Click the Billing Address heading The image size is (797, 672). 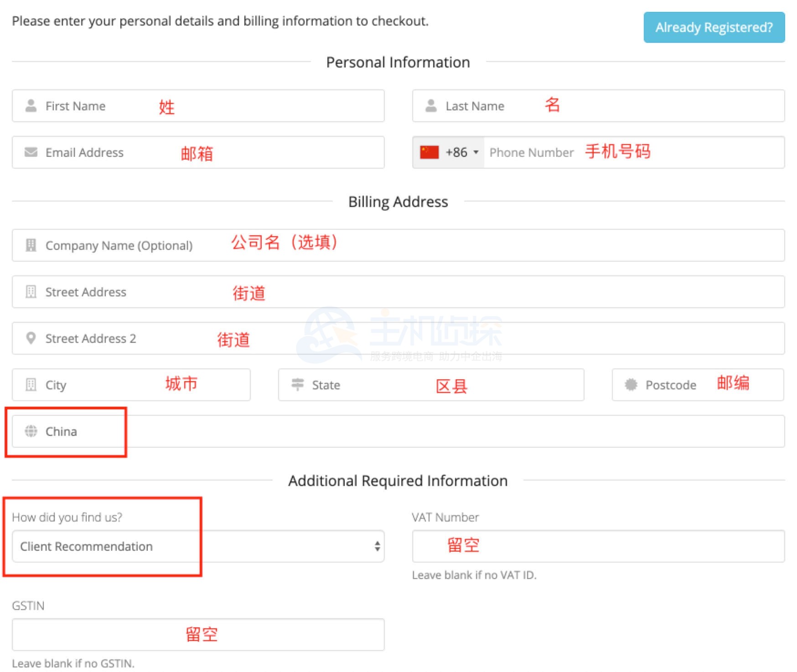point(398,202)
